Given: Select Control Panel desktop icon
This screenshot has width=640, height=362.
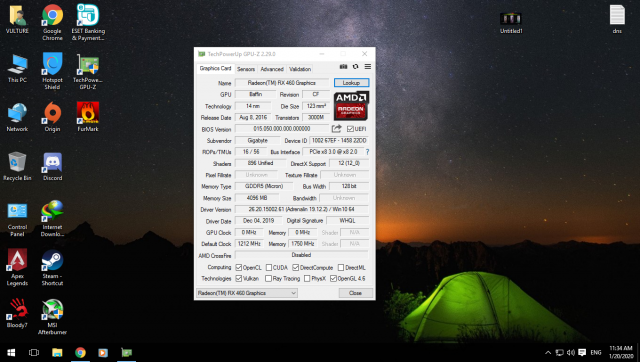Looking at the screenshot, I should point(17,220).
